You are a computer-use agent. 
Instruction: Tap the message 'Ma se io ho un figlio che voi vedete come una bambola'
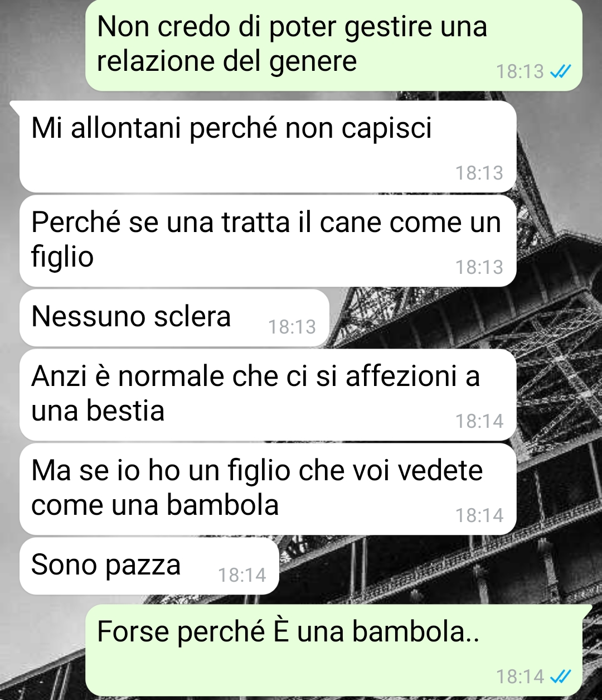[x=268, y=489]
